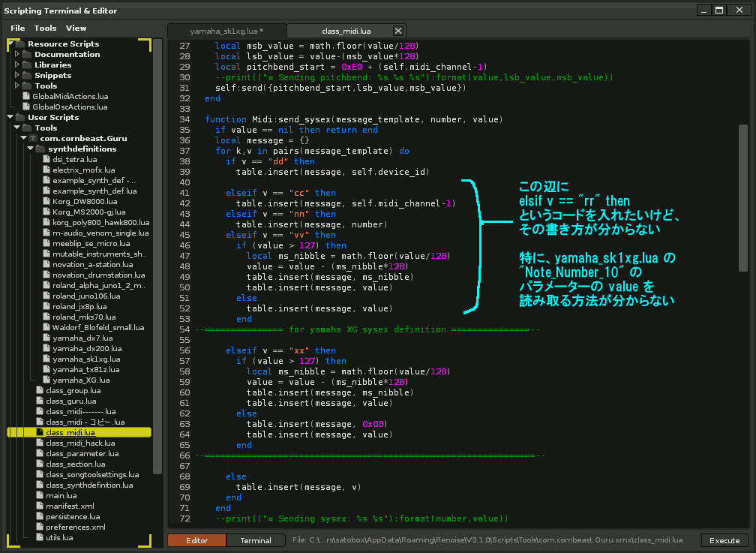
Task: Click the com.cornbeast.Guru tool icon
Action: (x=33, y=139)
